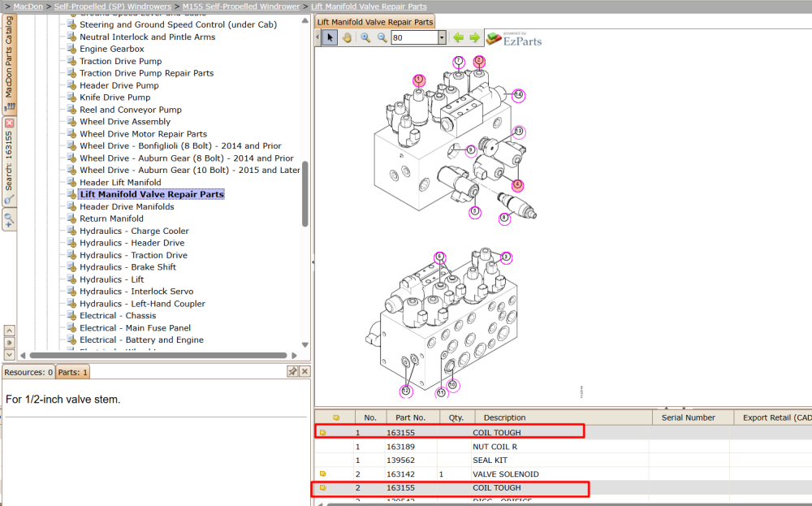Select the pointer arrow tool
Image resolution: width=812 pixels, height=506 pixels.
[x=330, y=37]
